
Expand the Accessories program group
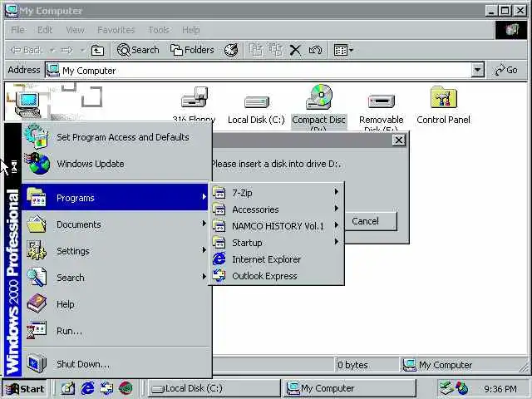pyautogui.click(x=277, y=209)
